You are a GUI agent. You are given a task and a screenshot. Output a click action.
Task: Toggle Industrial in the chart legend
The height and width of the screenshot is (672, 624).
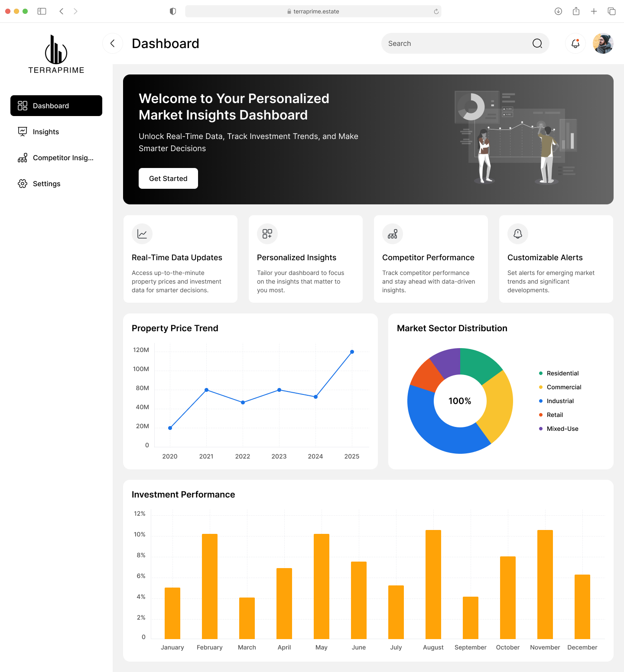(556, 401)
